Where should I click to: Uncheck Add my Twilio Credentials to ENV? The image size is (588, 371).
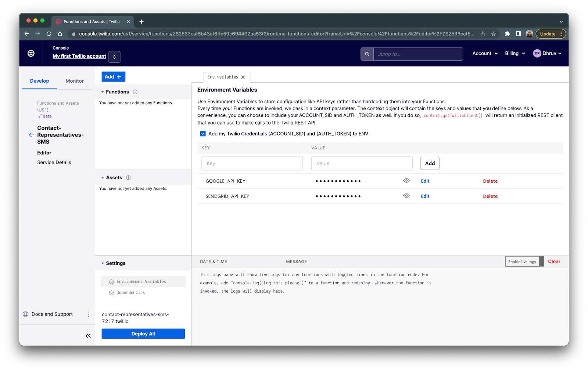click(x=203, y=134)
